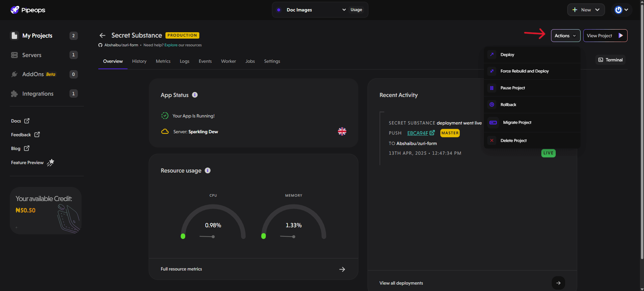Click the available credit card

coord(46,210)
